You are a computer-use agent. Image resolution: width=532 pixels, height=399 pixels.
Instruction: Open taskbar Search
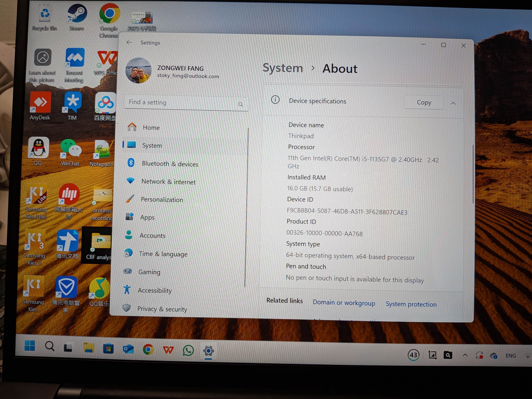click(50, 346)
